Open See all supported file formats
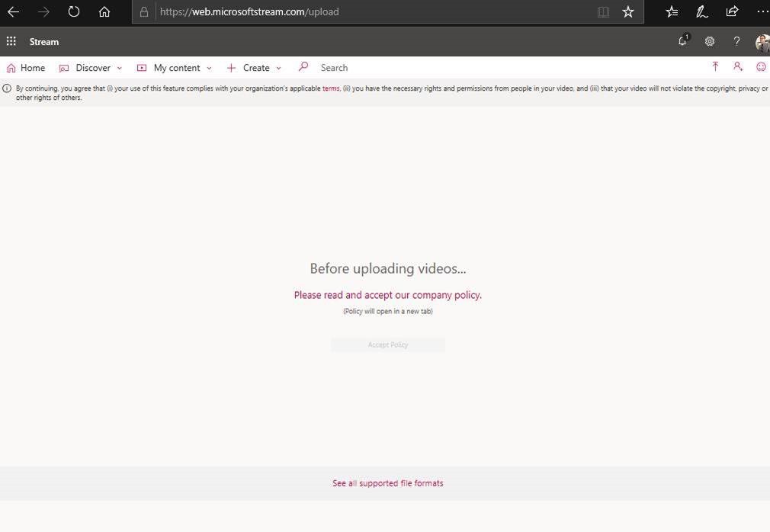Viewport: 770px width, 532px height. coord(387,483)
